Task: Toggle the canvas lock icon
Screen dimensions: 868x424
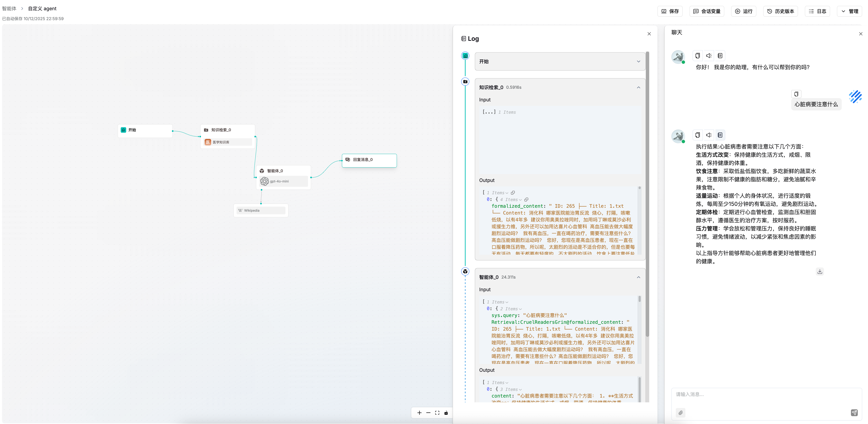Action: (x=446, y=413)
